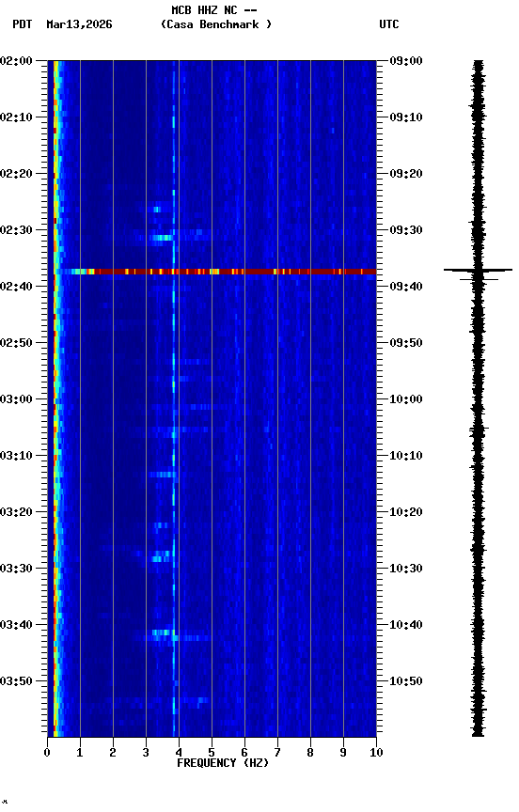Select the '(Casa Benchmark )' subtitle
The image size is (519, 812).
(x=216, y=24)
